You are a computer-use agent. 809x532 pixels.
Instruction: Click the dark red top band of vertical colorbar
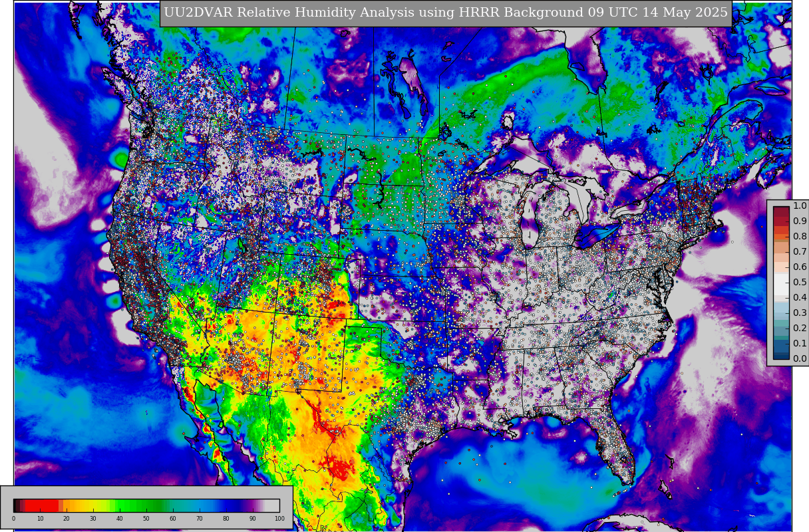pos(781,211)
